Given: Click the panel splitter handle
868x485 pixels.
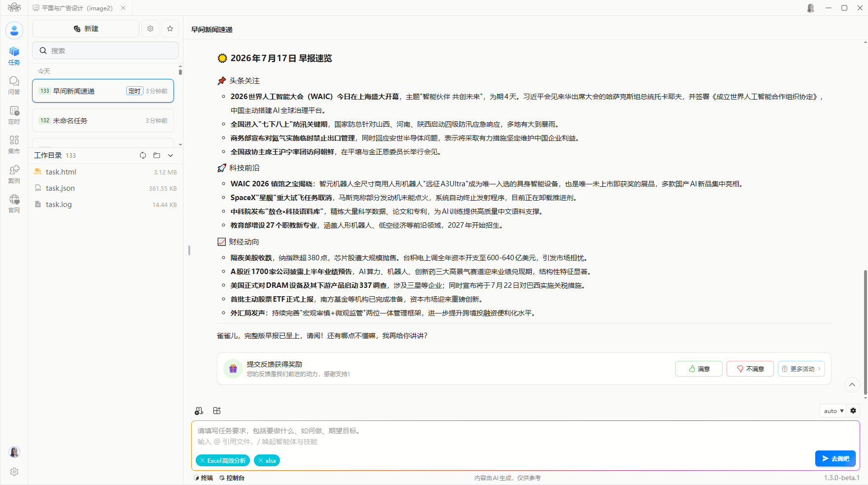Looking at the screenshot, I should (189, 250).
